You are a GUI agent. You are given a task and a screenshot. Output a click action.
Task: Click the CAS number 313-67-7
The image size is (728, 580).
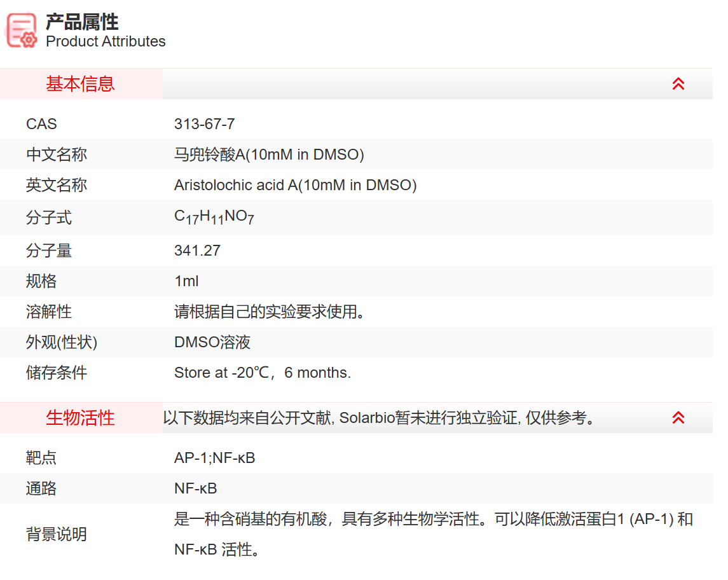coord(204,124)
